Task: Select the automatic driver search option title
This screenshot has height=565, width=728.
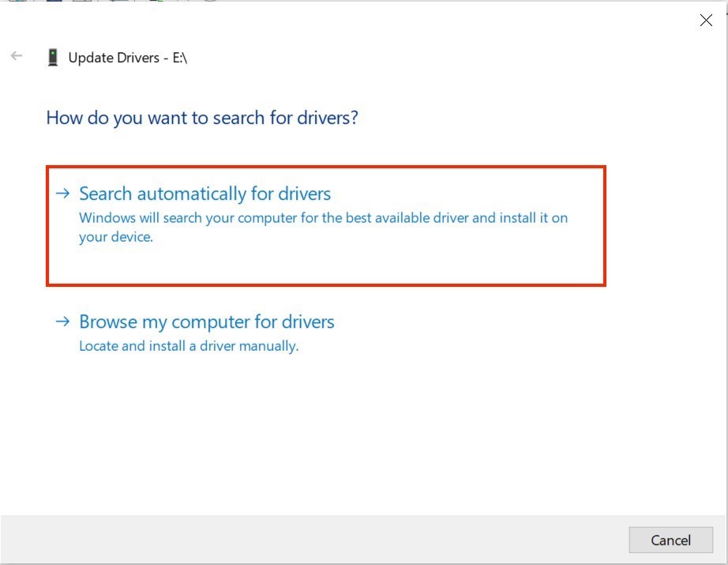Action: click(204, 193)
